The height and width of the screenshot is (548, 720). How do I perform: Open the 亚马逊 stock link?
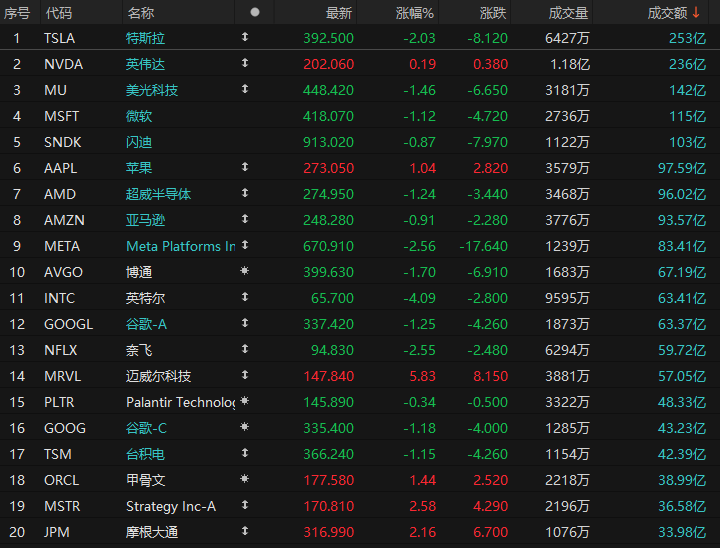coord(145,220)
